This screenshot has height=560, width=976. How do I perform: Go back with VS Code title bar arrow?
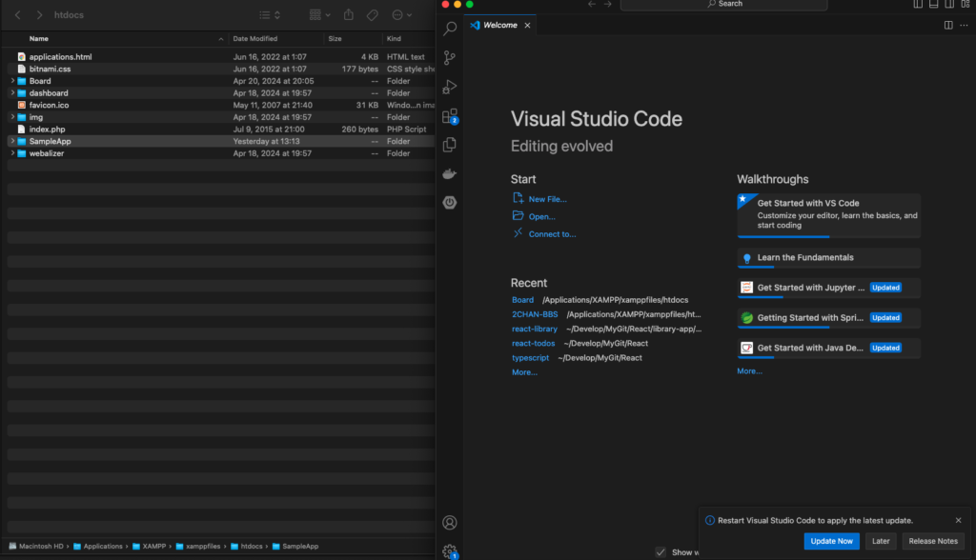tap(591, 5)
